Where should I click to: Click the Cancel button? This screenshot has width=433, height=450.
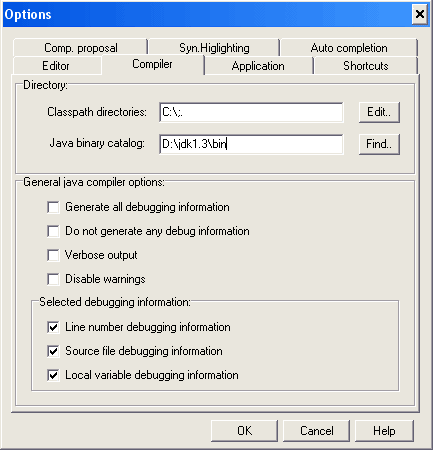[316, 431]
